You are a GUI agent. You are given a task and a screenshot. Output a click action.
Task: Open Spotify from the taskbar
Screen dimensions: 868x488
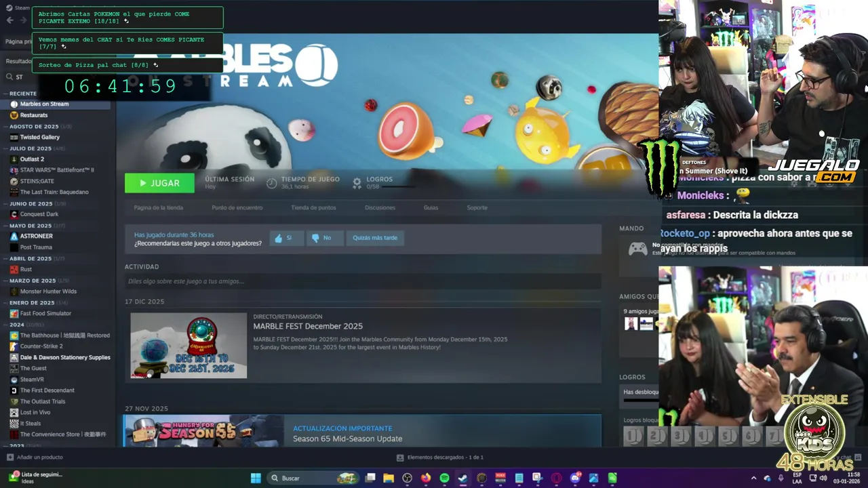[x=444, y=478]
